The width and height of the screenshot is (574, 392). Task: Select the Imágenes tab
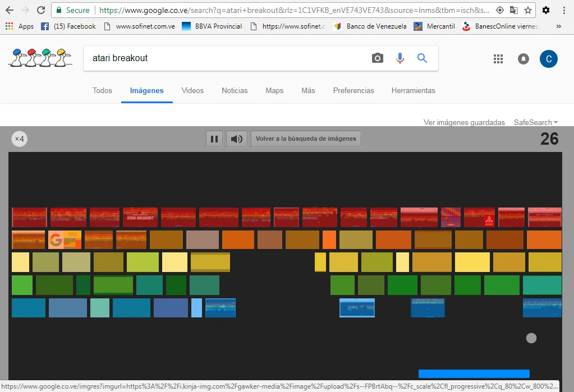[x=147, y=90]
